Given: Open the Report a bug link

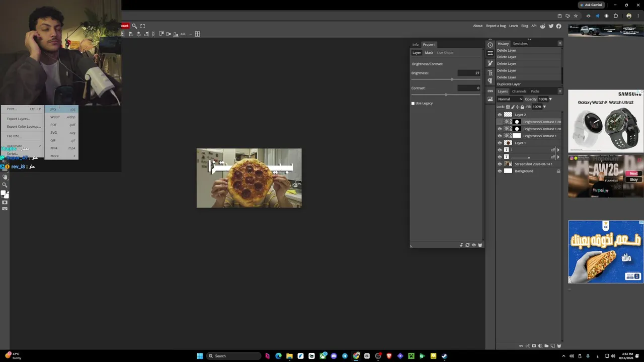Looking at the screenshot, I should point(496,26).
